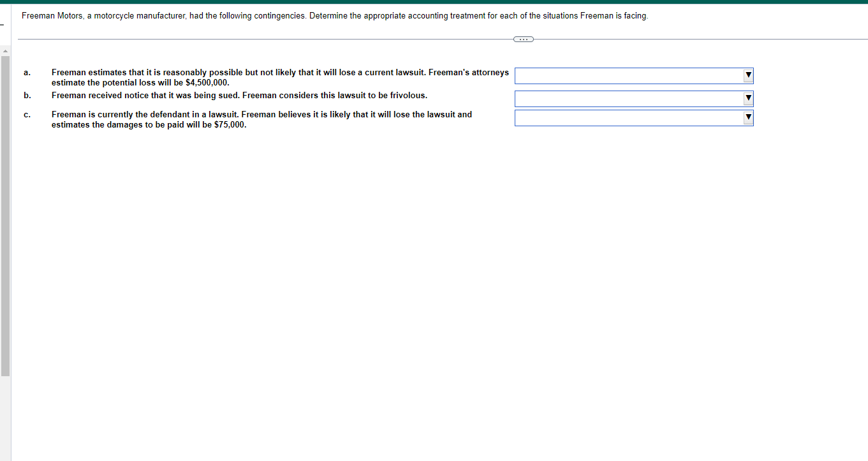Click the arrow icon of lawsuit a dropdown
Viewport: 868px width, 461px height.
pyautogui.click(x=749, y=76)
